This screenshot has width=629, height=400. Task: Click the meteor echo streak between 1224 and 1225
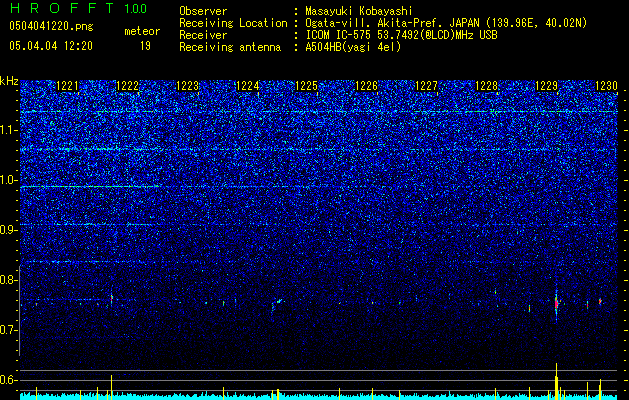point(276,303)
